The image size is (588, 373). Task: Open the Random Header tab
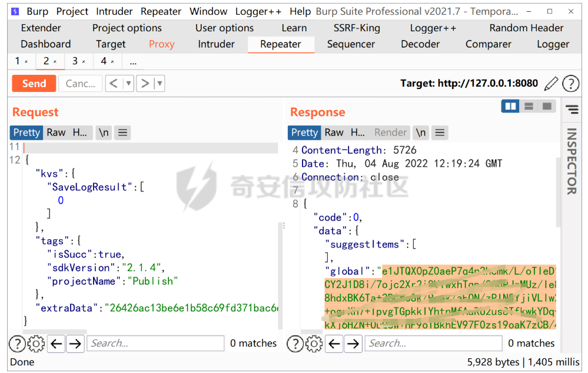coord(527,28)
